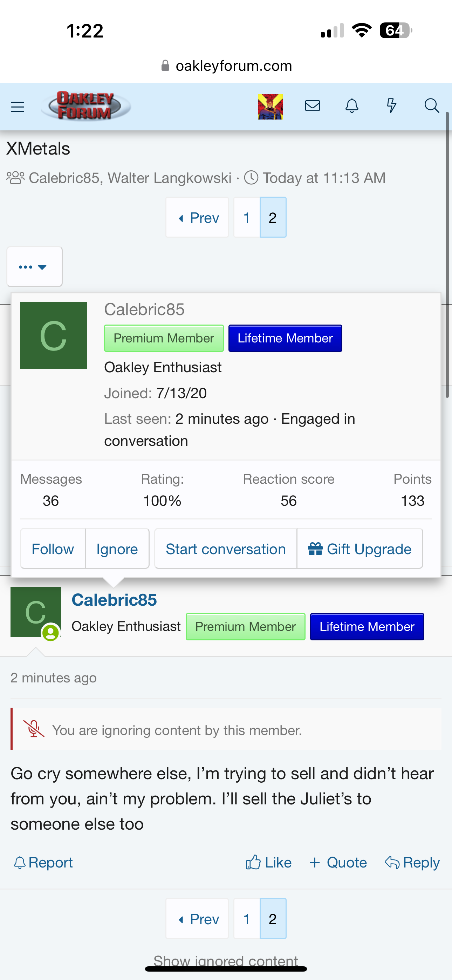452x980 pixels.
Task: Follow the member Calebric85
Action: coord(53,549)
